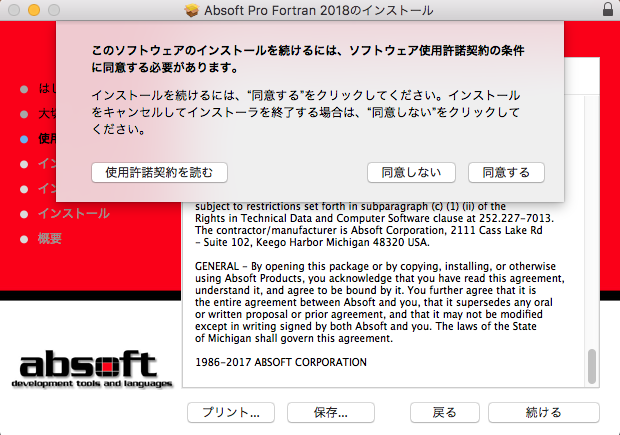Screen dimensions: 620x435
Task: Go back with the 戻る button
Action: point(445,412)
